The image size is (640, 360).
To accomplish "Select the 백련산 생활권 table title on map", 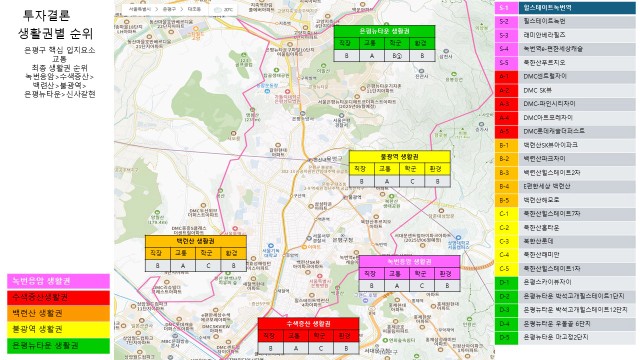I will [x=196, y=241].
